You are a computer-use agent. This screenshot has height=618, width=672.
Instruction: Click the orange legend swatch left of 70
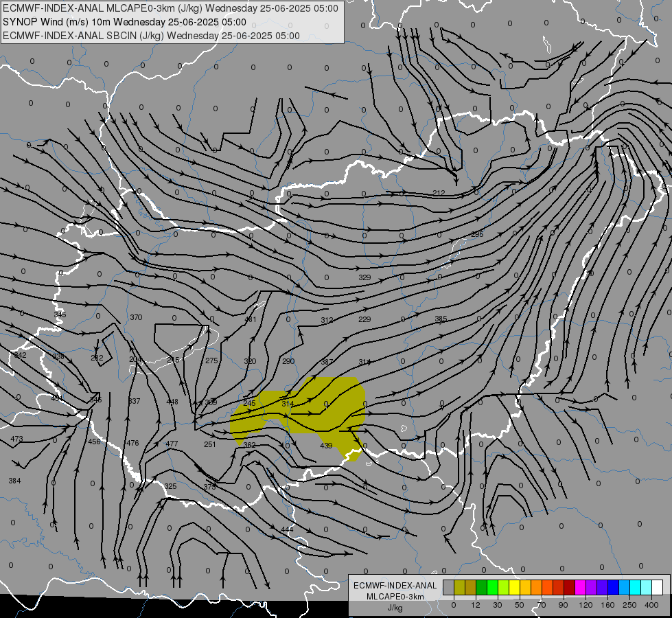tap(537, 588)
